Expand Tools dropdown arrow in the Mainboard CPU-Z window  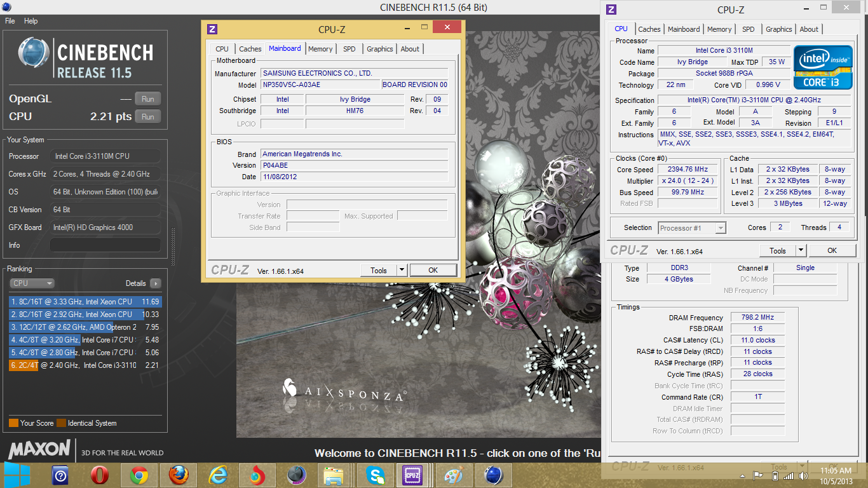tap(402, 270)
